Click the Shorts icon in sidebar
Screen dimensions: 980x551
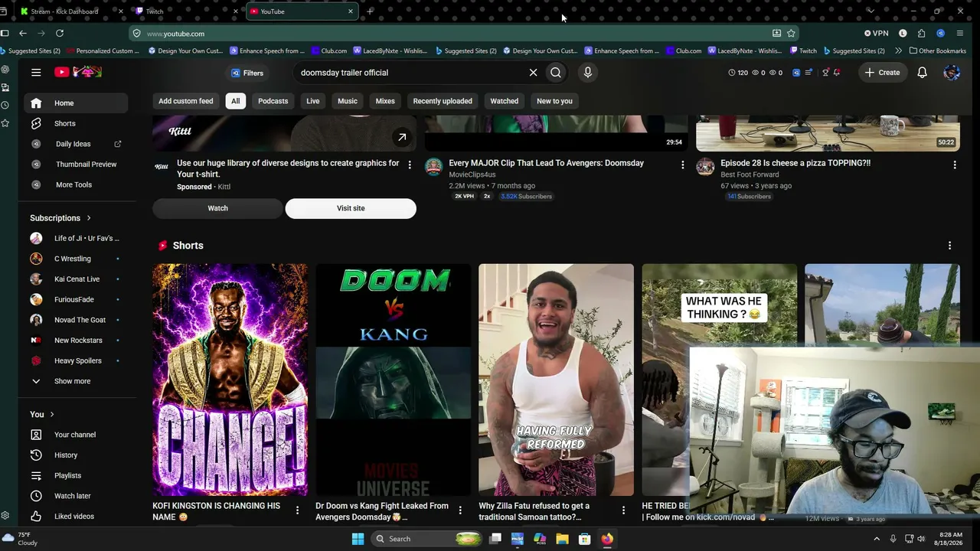pos(36,123)
